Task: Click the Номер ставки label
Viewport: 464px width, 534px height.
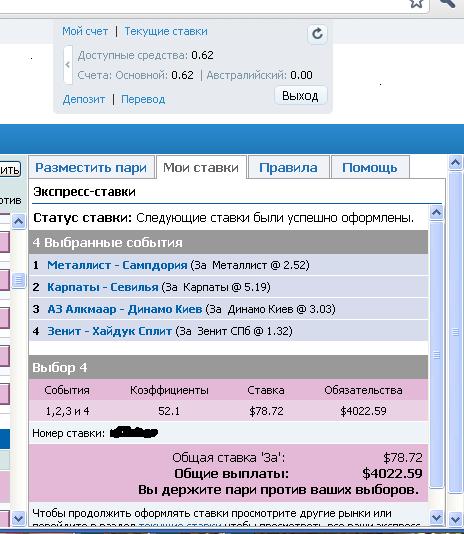Action: coord(69,433)
